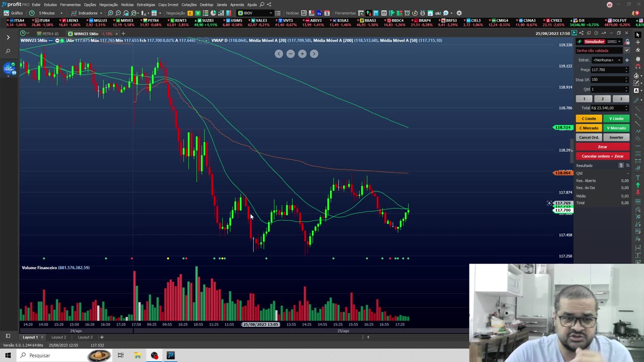Close the WINV23 5Min tab
This screenshot has width=644, height=362.
pos(117,34)
